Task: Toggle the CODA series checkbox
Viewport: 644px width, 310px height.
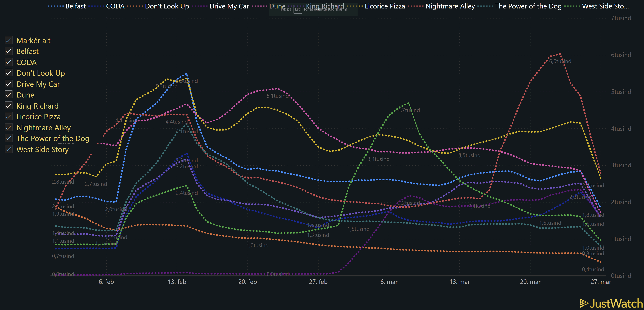Action: click(8, 62)
